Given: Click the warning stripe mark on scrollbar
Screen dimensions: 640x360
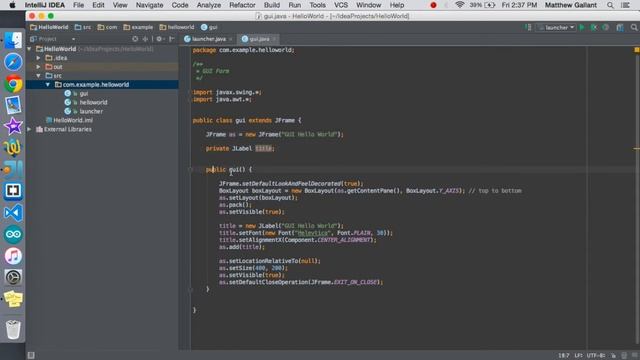Looking at the screenshot, I should click(x=636, y=149).
